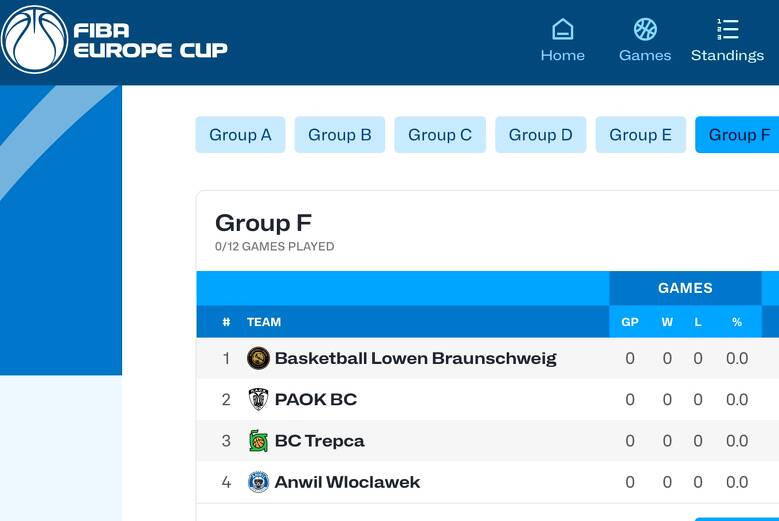Viewport: 779px width, 521px height.
Task: Open the Anwil Wloclawek team link
Action: click(347, 482)
